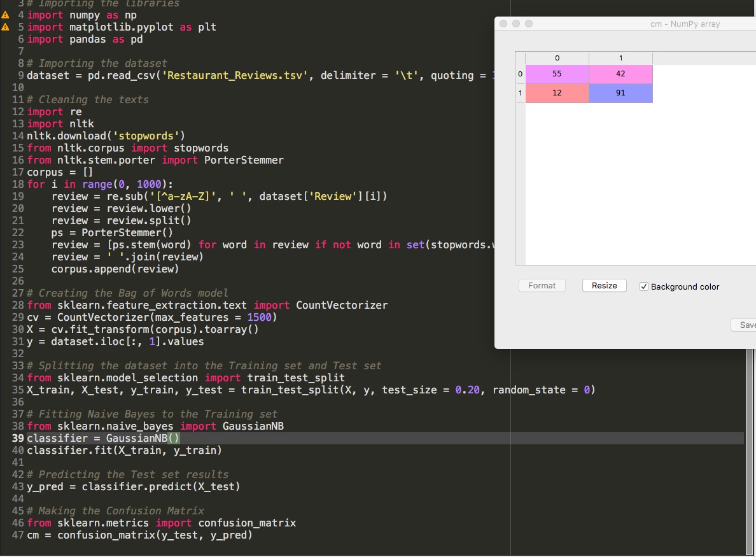Click the Format button

(x=542, y=286)
